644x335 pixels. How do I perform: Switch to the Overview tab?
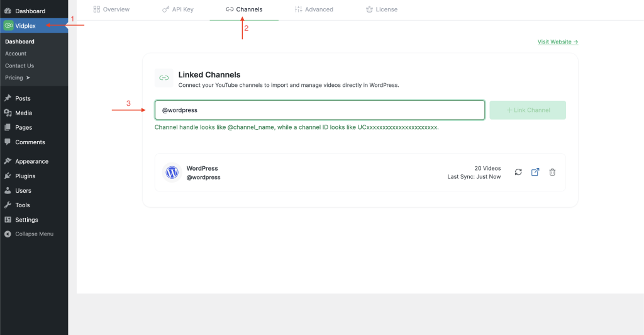pos(111,9)
